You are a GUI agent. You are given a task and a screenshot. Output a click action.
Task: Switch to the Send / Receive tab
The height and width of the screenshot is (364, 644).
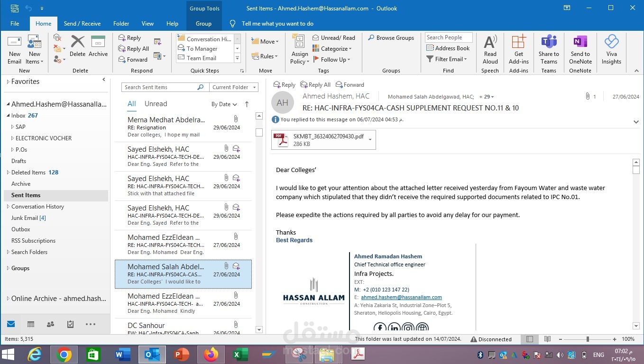click(x=82, y=24)
